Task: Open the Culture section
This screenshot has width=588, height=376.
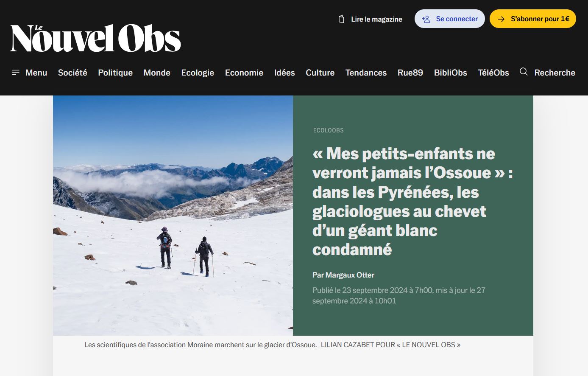Action: (320, 73)
